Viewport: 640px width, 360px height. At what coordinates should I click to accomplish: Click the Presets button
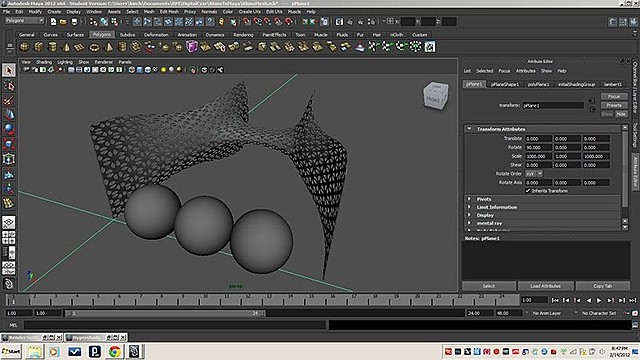coord(614,105)
